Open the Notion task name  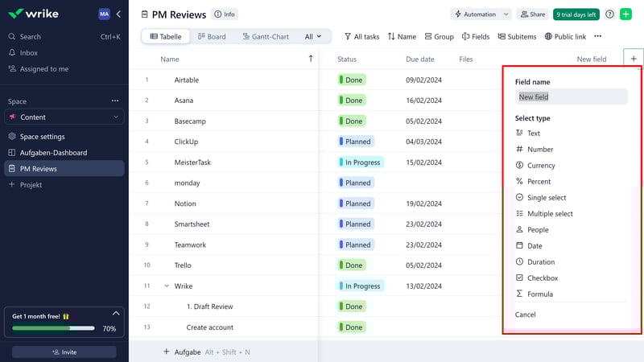point(185,204)
